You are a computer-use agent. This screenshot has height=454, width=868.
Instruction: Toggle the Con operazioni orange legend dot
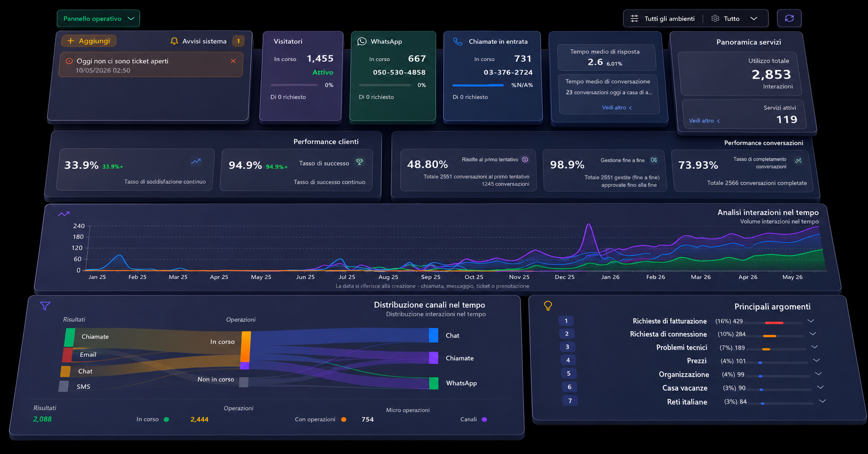[x=344, y=419]
